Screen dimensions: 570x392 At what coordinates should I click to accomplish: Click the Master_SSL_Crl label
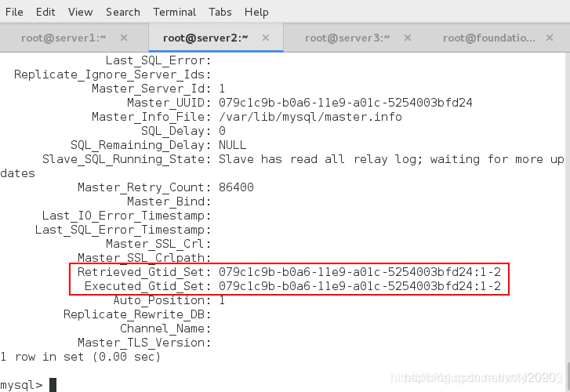click(158, 244)
